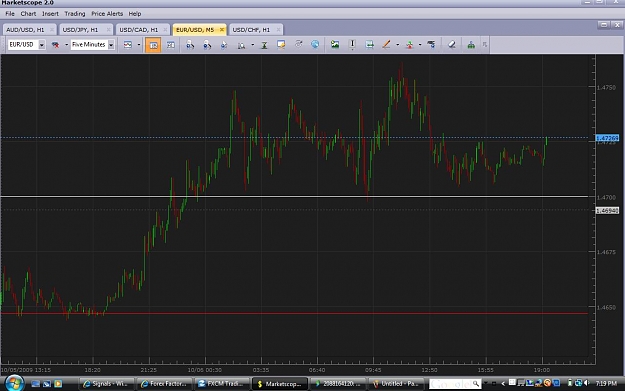Click the blue 1.47269 current price label
Viewport: 625px width, 391px height.
coord(607,138)
